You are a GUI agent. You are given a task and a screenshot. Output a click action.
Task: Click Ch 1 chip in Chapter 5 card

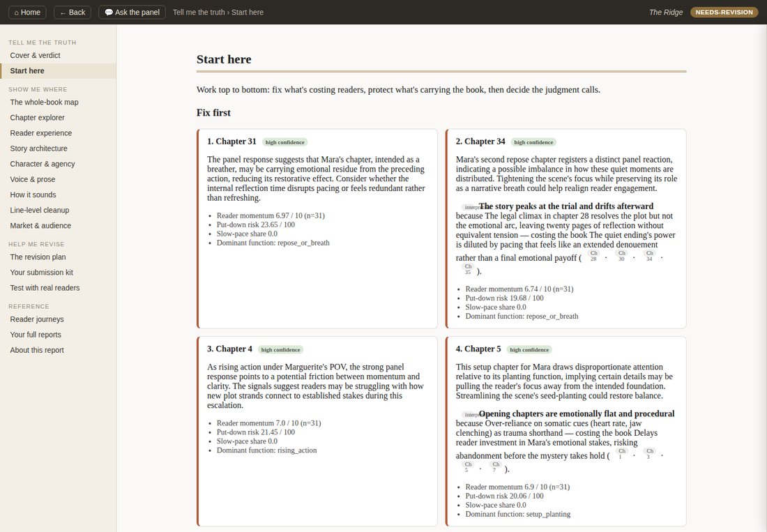coord(621,454)
